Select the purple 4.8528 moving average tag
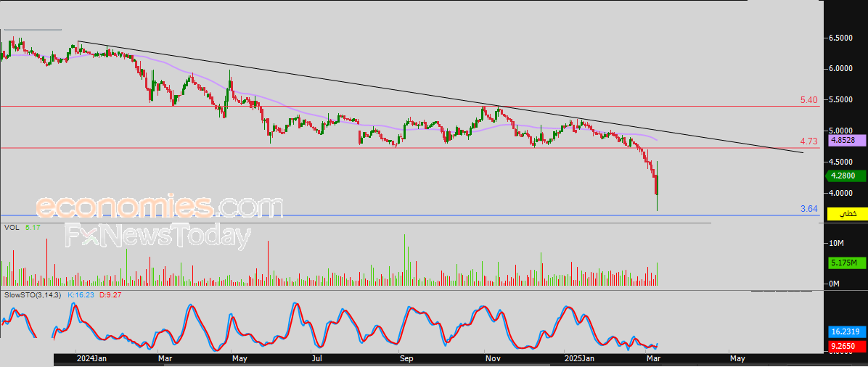868x367 pixels. click(x=846, y=141)
